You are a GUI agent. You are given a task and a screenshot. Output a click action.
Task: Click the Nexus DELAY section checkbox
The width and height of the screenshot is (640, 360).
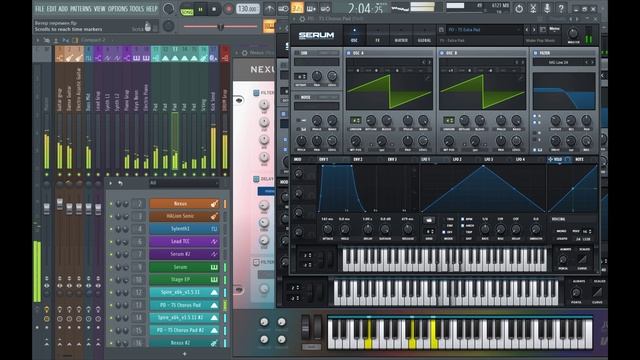coord(256,179)
